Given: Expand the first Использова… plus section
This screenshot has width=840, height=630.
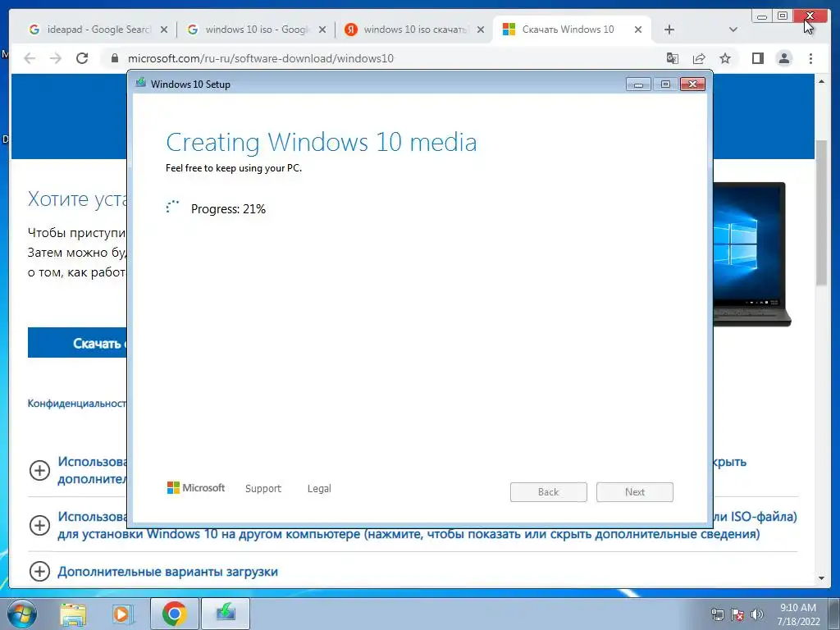Looking at the screenshot, I should (x=39, y=470).
